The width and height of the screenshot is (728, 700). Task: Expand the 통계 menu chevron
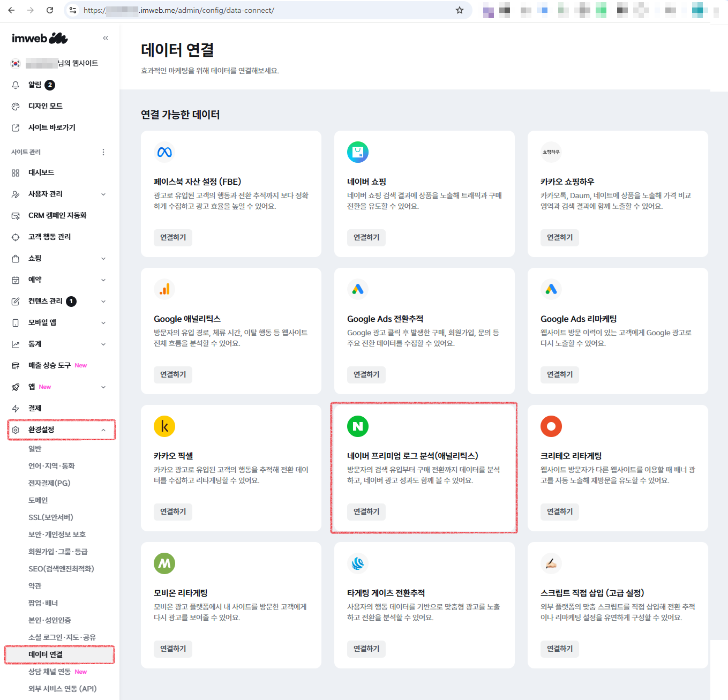[103, 344]
